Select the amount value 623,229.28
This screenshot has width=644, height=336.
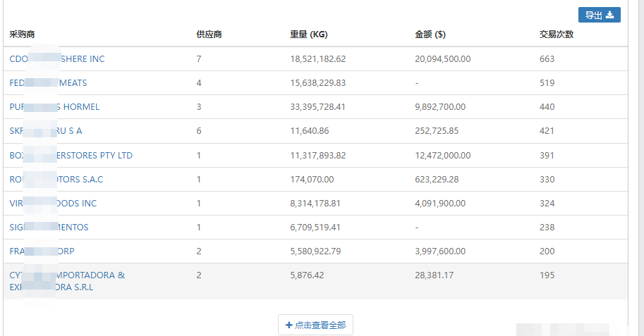click(x=437, y=180)
